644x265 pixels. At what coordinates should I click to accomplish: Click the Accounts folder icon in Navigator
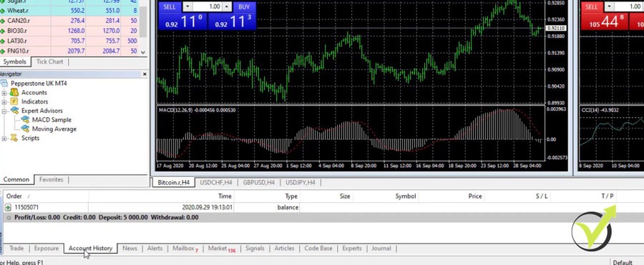click(x=14, y=92)
